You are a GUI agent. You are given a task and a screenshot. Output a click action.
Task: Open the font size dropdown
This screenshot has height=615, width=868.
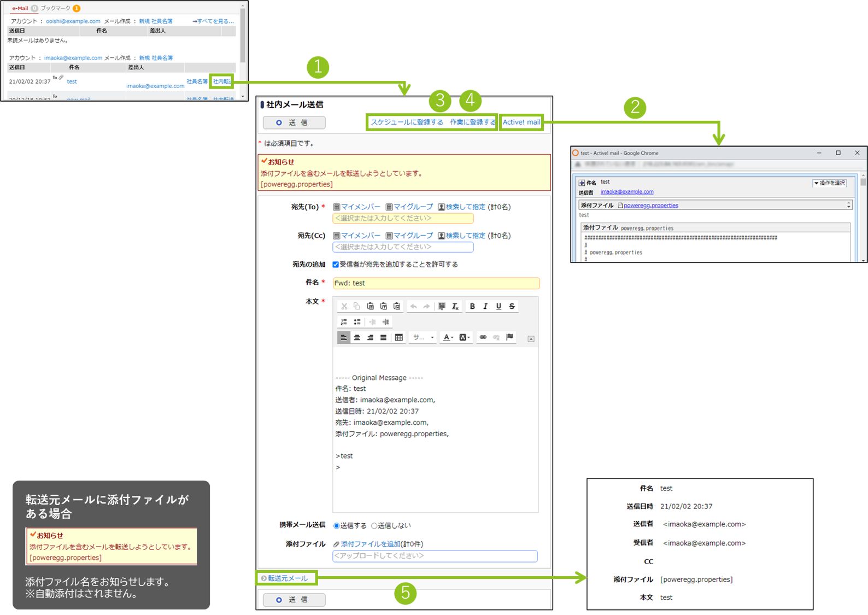tap(424, 337)
